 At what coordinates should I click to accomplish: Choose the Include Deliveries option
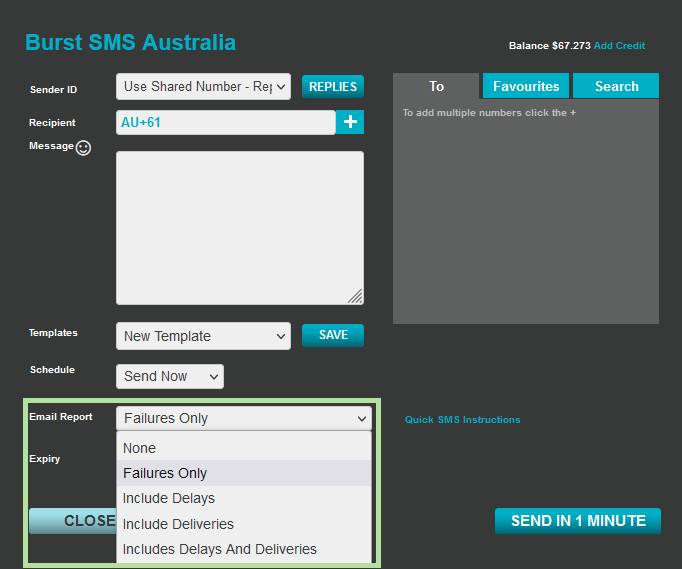coord(244,524)
